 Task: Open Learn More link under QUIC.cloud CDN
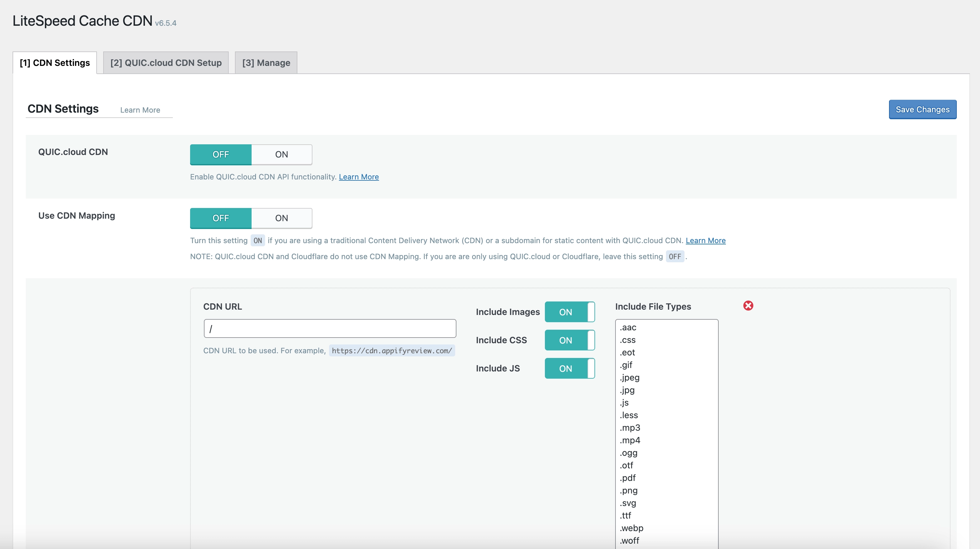[x=359, y=177]
